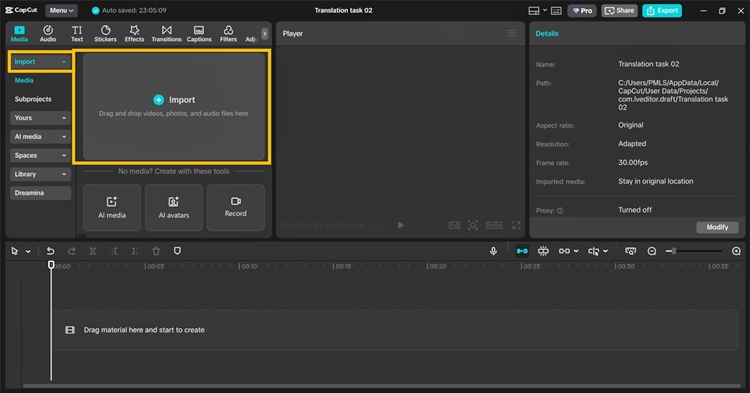Click the timeline horizontal scrollbar
This screenshot has width=750, height=393.
[382, 385]
